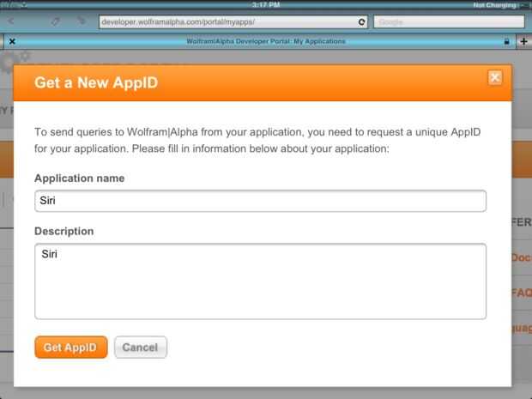532x399 pixels.
Task: Click the Google search box
Action: [x=449, y=22]
